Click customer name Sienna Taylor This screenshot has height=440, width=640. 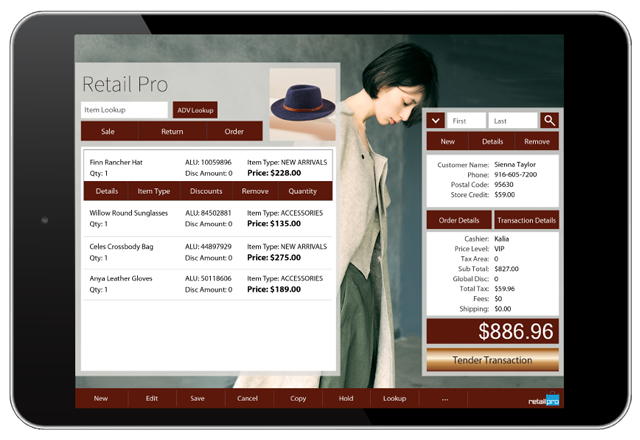pos(515,164)
